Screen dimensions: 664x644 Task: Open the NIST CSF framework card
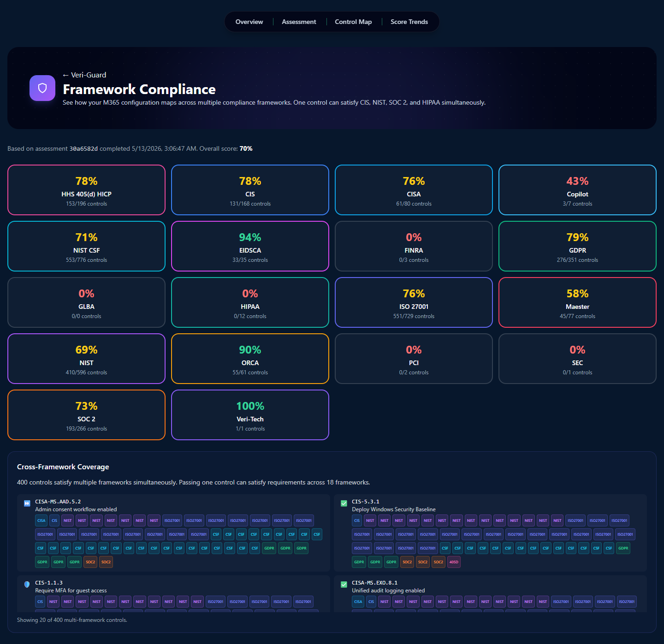[x=86, y=246]
